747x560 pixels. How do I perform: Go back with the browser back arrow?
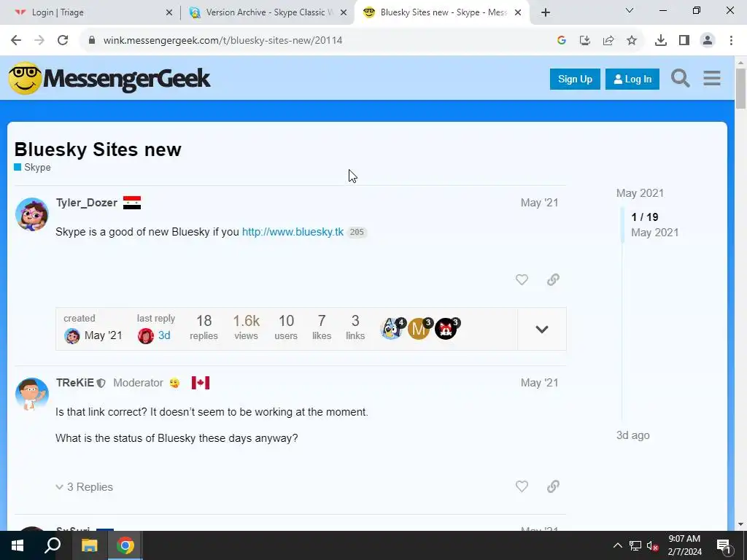[16, 40]
